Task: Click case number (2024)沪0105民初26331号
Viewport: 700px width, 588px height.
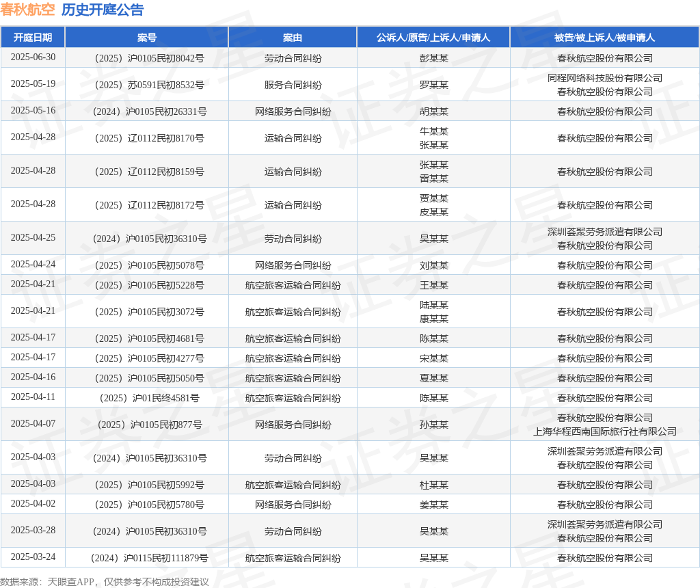Action: (150, 111)
